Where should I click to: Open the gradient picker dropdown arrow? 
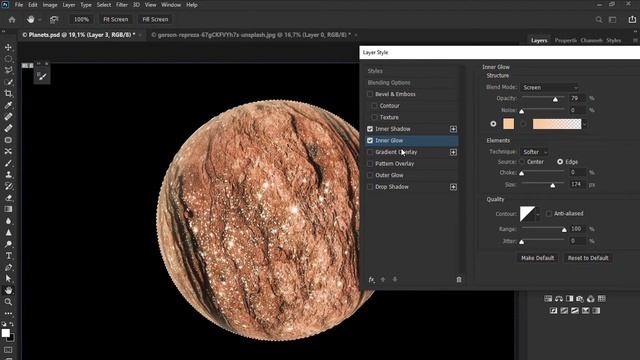point(585,124)
